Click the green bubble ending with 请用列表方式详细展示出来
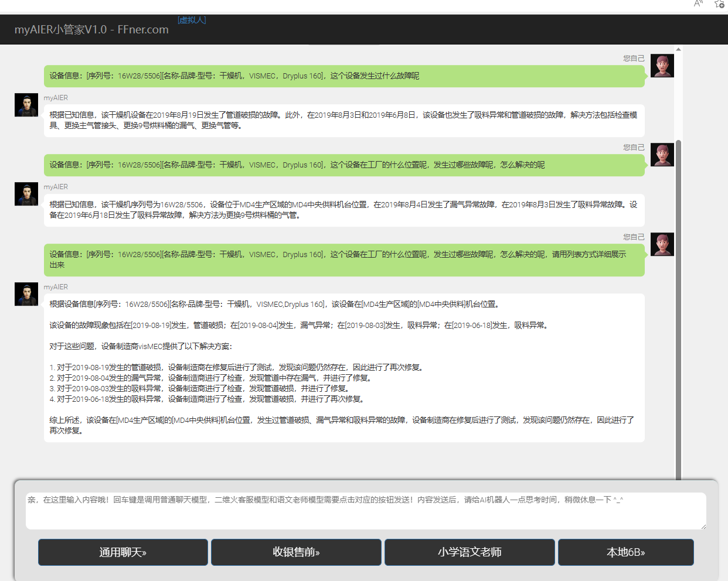This screenshot has height=581, width=728. 344,259
